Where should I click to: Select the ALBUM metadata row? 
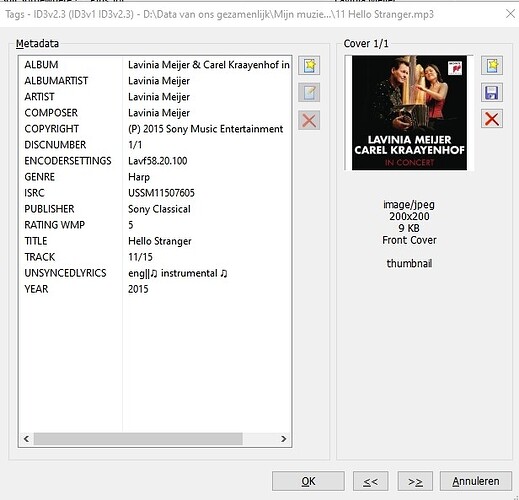point(155,65)
